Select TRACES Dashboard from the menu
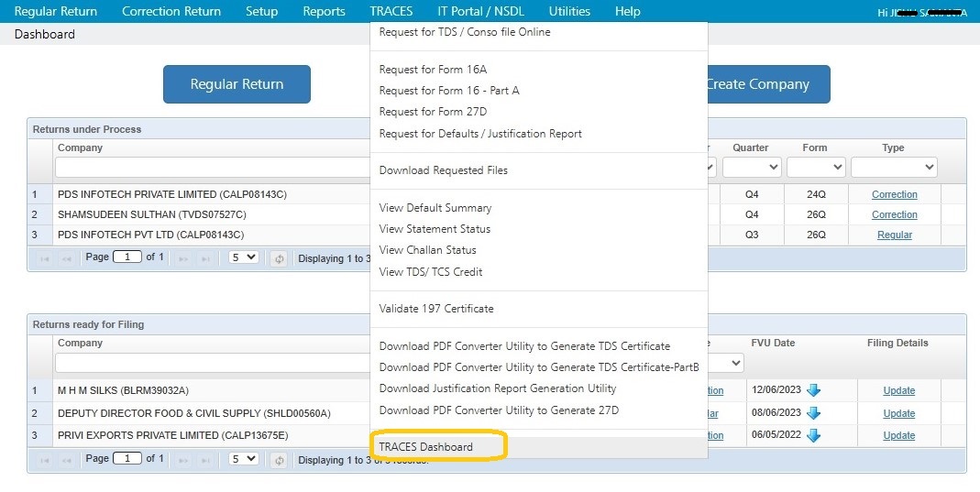The width and height of the screenshot is (980, 492). click(x=426, y=447)
